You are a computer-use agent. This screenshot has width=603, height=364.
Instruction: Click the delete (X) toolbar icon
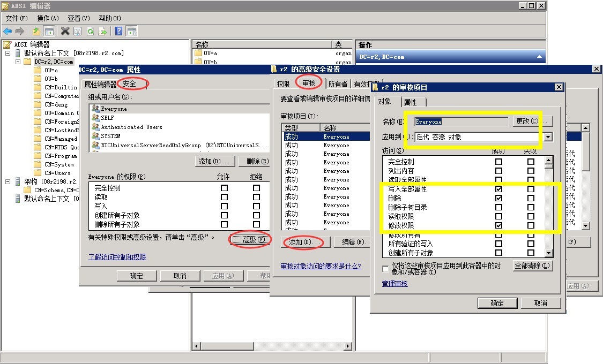(x=65, y=31)
